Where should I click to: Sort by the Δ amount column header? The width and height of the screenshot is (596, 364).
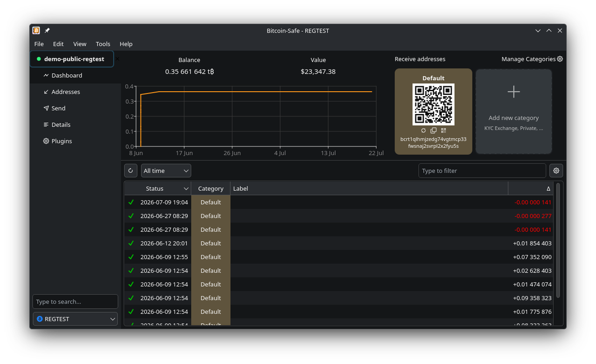click(x=531, y=189)
